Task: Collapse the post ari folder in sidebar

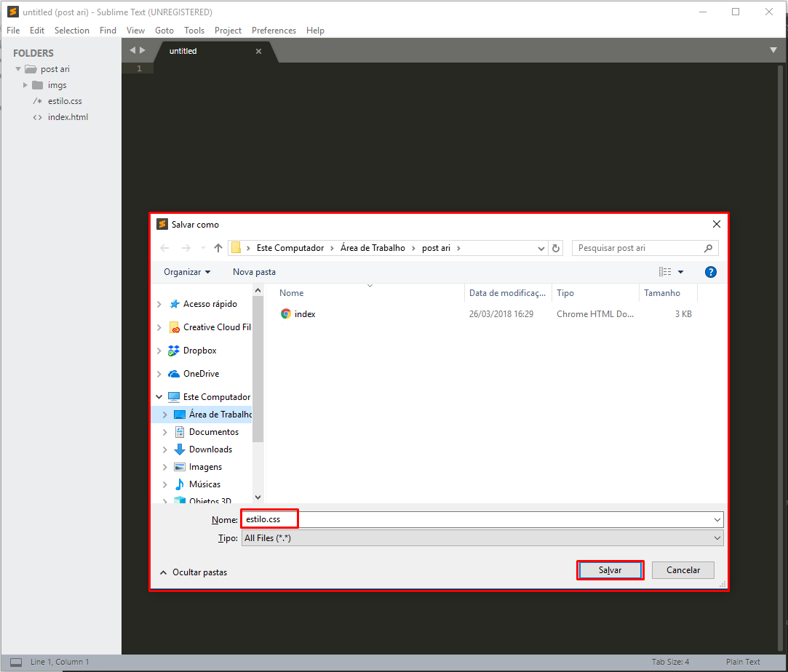Action: tap(18, 69)
